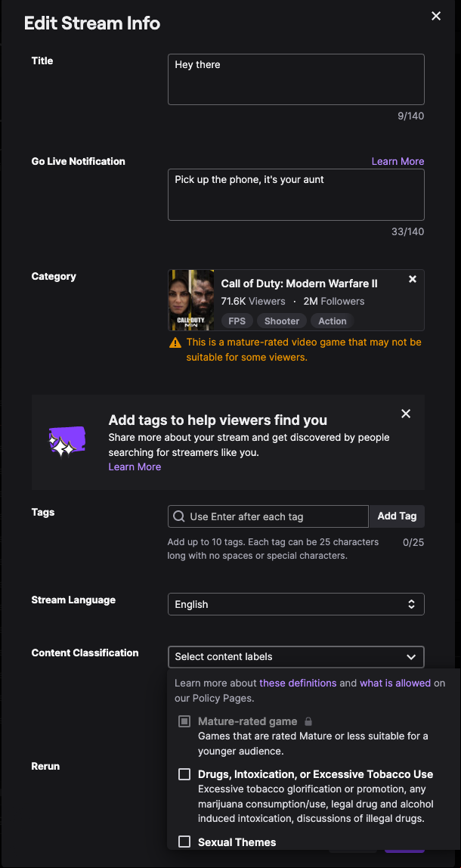Check the Sexual Themes label
This screenshot has width=461, height=868.
184,842
